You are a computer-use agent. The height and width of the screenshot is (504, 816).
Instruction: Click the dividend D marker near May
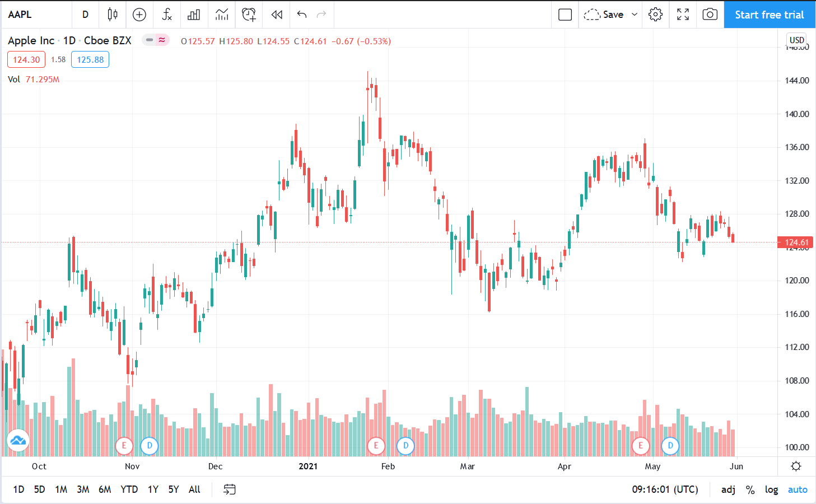670,446
